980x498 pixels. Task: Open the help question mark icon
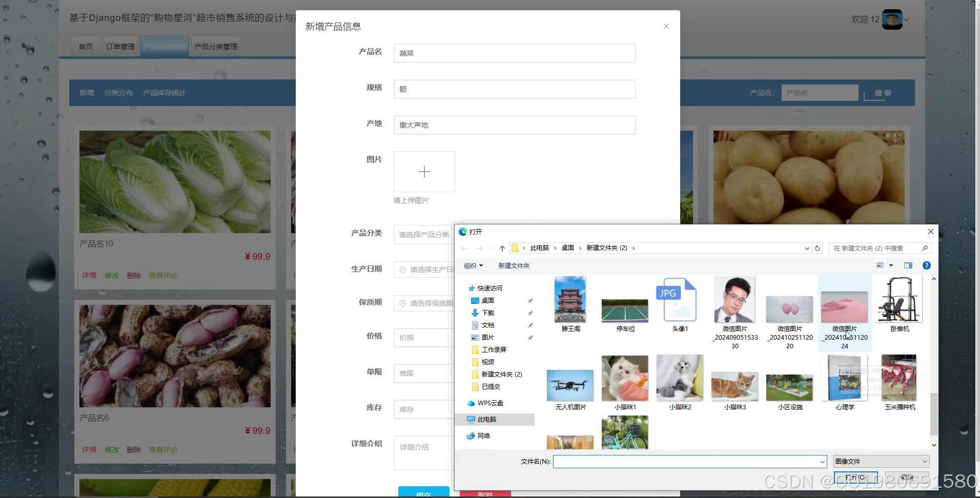926,265
